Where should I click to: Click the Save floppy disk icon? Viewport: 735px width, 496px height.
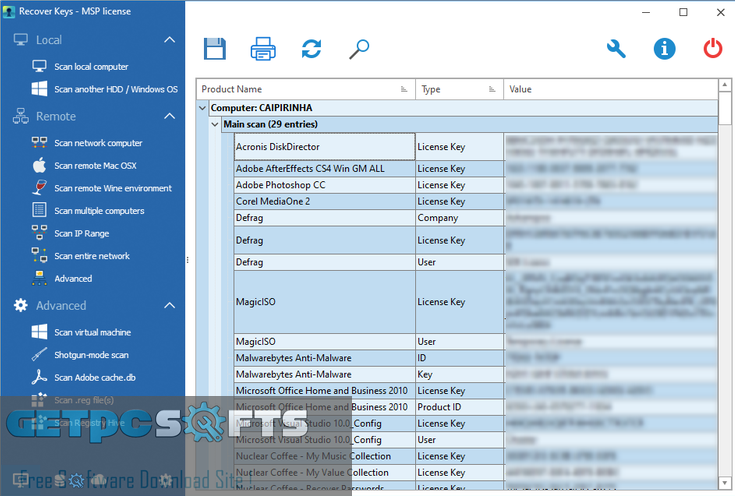point(215,49)
